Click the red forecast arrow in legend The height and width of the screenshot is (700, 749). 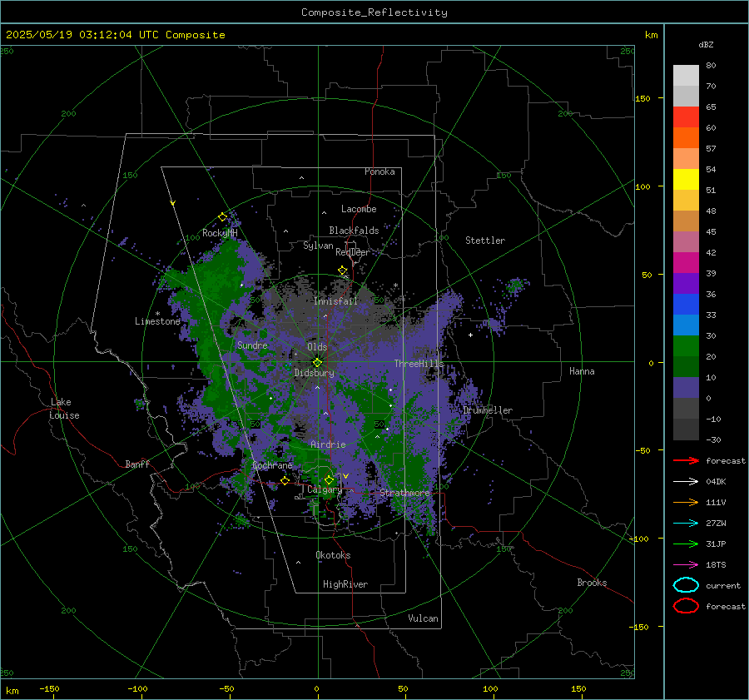[x=686, y=460]
